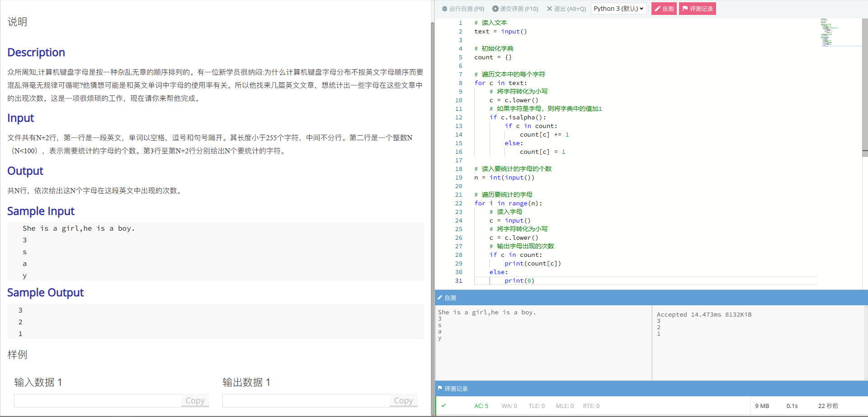The height and width of the screenshot is (417, 868).
Task: Click the 22 秒前 submission timestamp
Action: (828, 406)
